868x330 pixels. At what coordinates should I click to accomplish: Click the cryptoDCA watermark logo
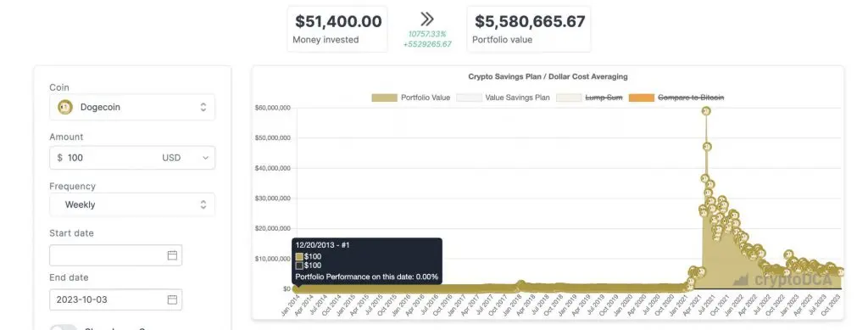click(x=782, y=280)
